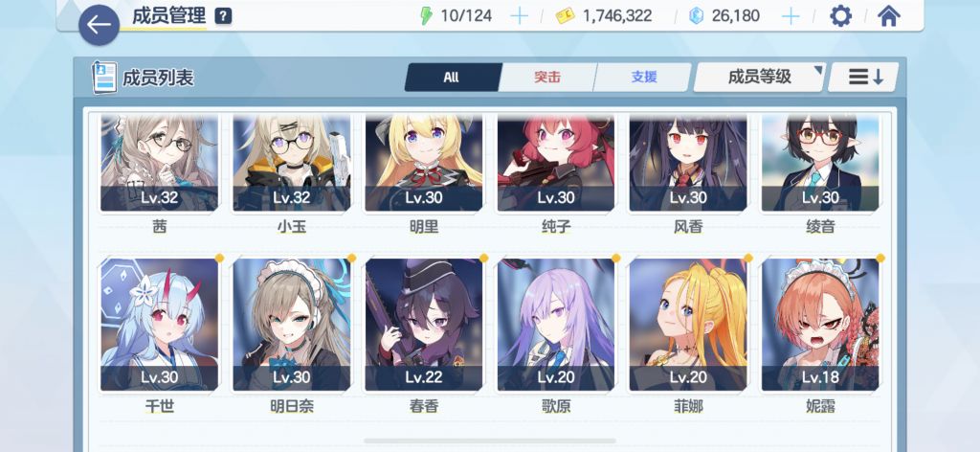Switch to the 支援 filter tab
The image size is (980, 452).
pos(644,77)
